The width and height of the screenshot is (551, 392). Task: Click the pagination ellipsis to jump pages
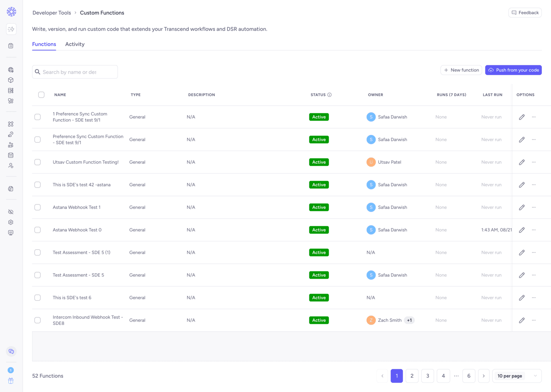456,376
